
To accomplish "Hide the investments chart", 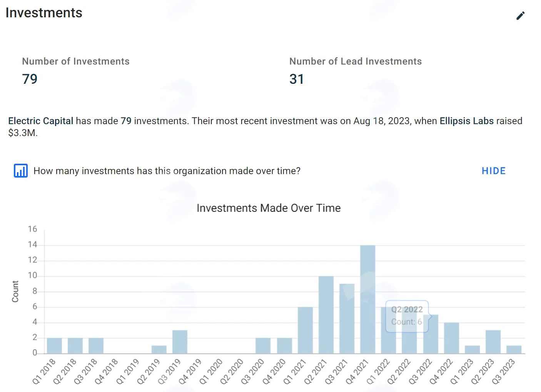I will [494, 171].
